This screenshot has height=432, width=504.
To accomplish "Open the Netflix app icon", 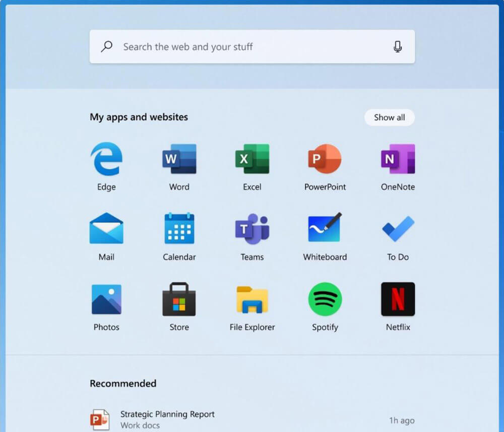I will 398,299.
